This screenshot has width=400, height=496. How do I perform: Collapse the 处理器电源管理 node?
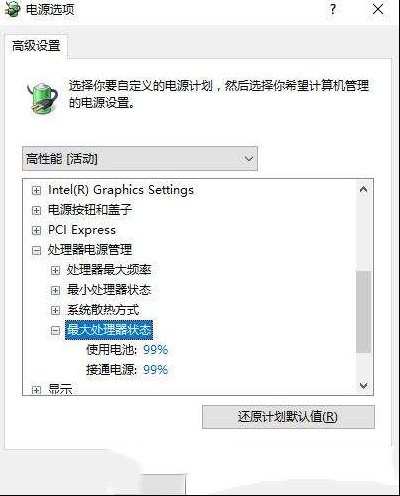point(36,250)
